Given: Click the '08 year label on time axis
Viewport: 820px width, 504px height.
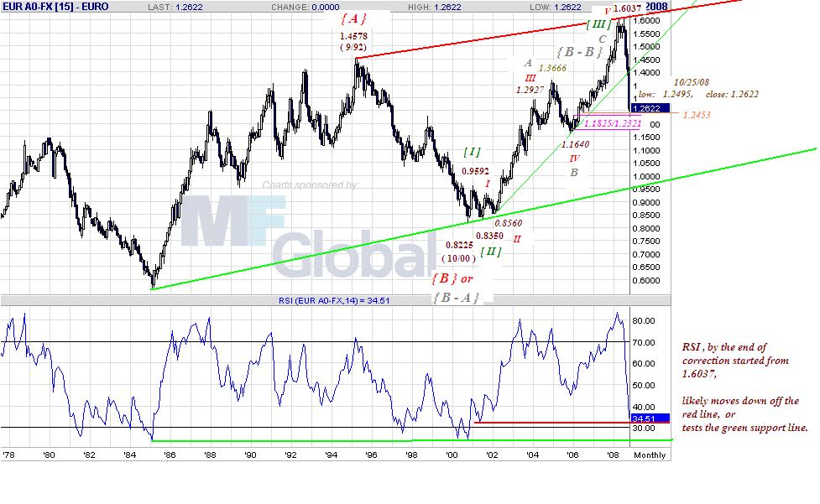Looking at the screenshot, I should point(613,455).
